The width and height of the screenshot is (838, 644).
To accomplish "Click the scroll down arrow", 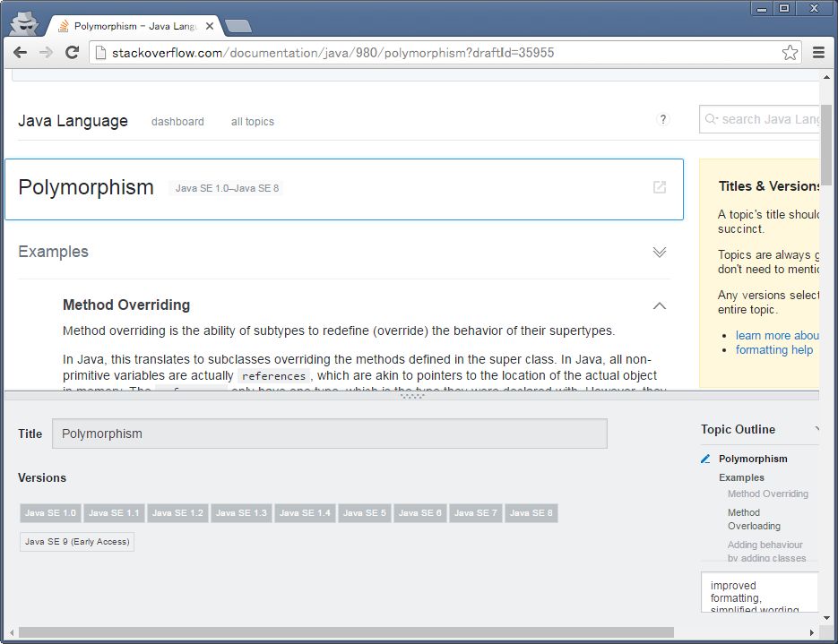I will (826, 618).
